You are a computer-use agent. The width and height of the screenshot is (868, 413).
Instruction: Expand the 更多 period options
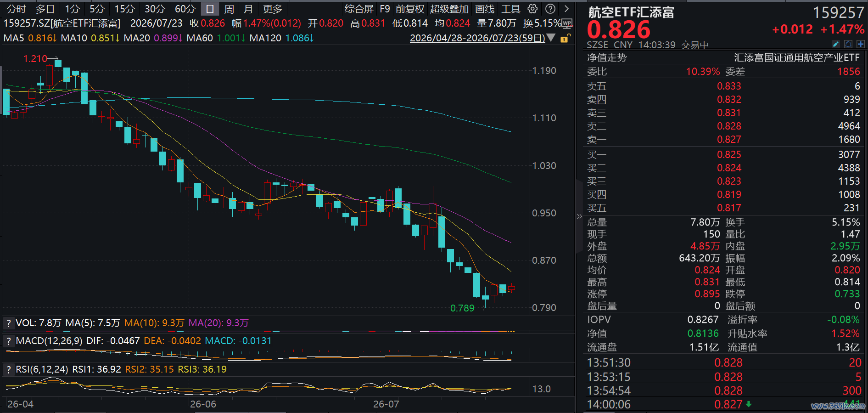272,9
